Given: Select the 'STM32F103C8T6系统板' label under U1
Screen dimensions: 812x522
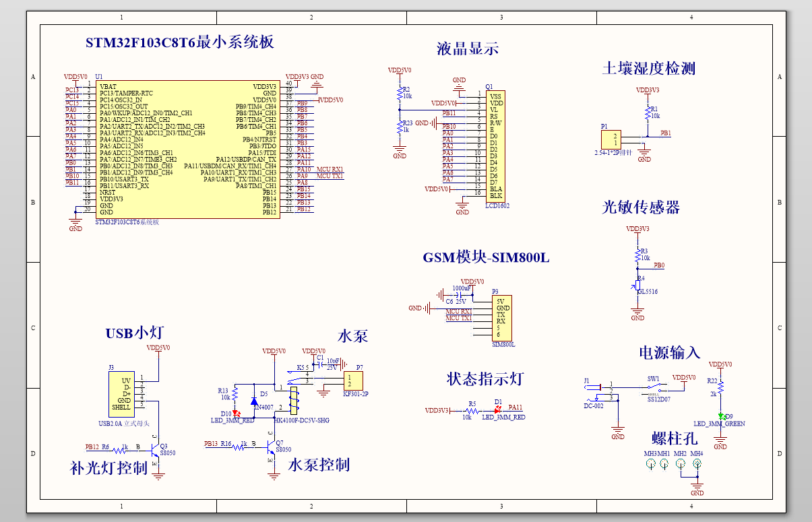Looking at the screenshot, I should click(x=127, y=222).
